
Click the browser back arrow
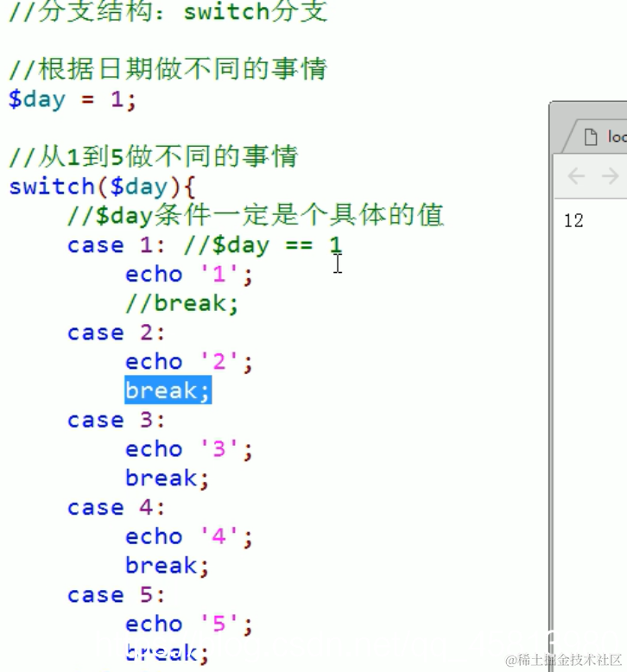tap(576, 176)
